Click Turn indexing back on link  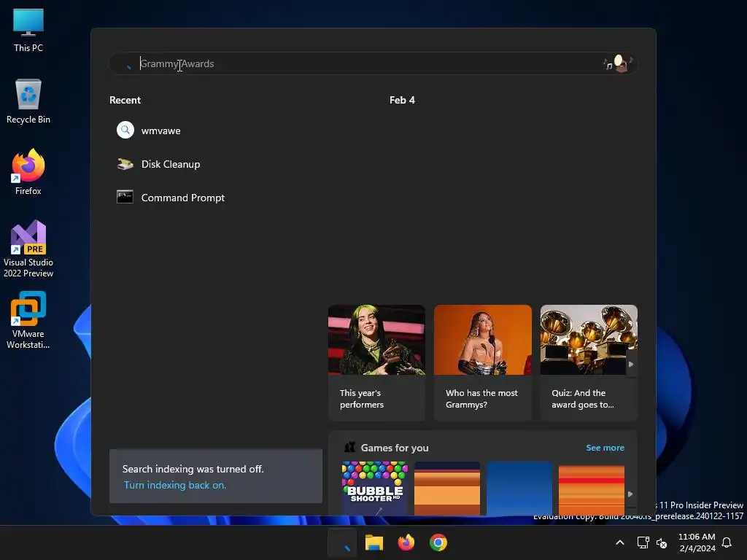pos(175,485)
